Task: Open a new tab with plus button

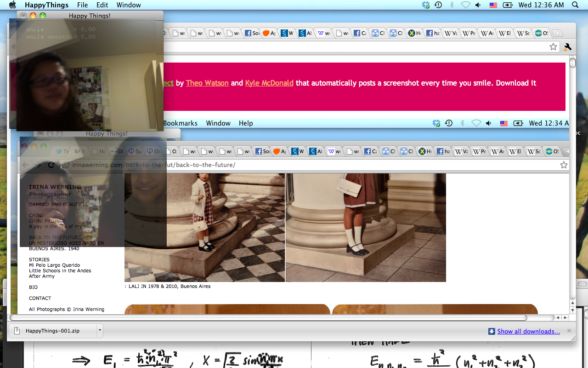Action: (557, 33)
